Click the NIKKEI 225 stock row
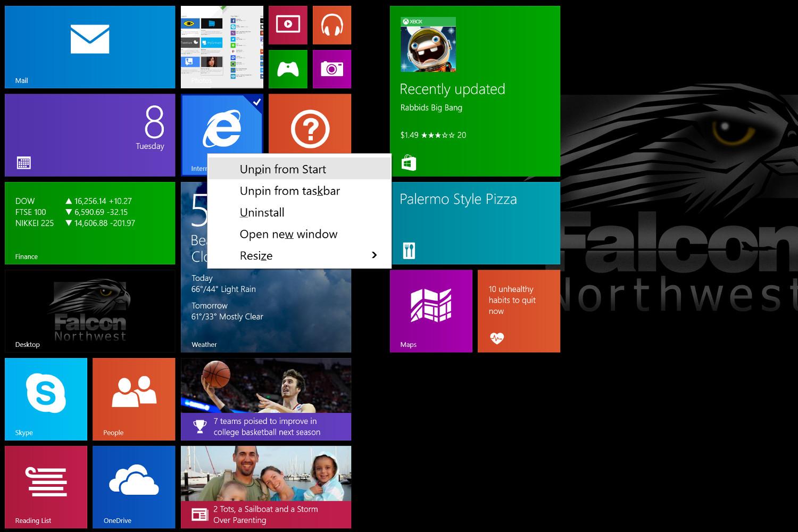This screenshot has width=798, height=532. click(75, 223)
